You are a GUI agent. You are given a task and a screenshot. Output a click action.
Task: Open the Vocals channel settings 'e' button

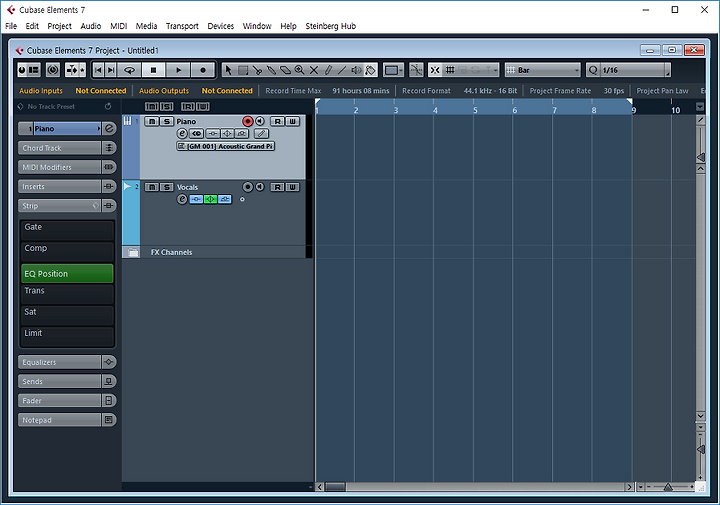point(182,199)
